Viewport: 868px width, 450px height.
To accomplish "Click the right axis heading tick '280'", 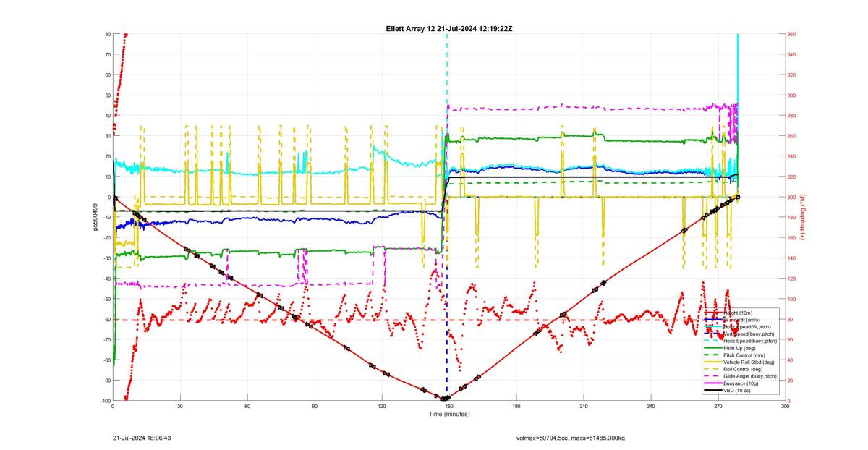I will tap(792, 116).
